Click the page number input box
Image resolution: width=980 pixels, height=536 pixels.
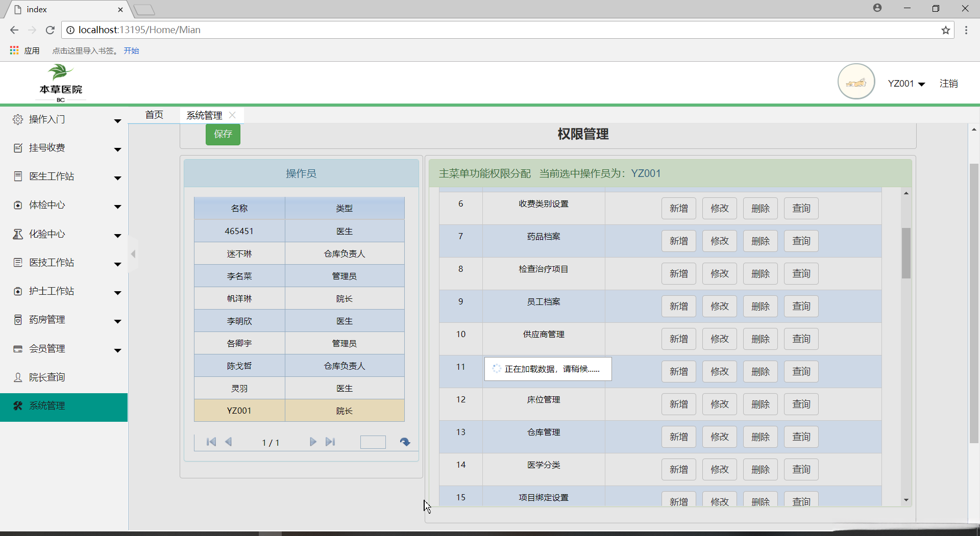373,442
